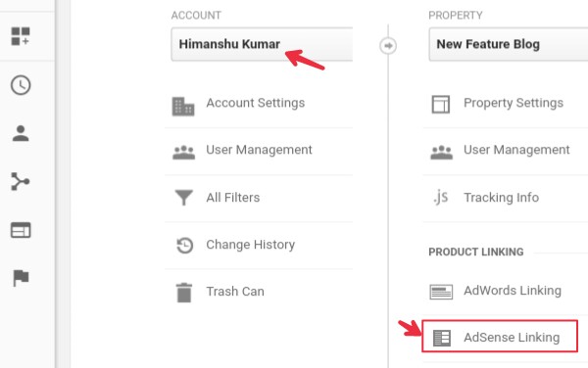The width and height of the screenshot is (588, 368).
Task: Click the Tracking Info .js icon
Action: tap(441, 198)
